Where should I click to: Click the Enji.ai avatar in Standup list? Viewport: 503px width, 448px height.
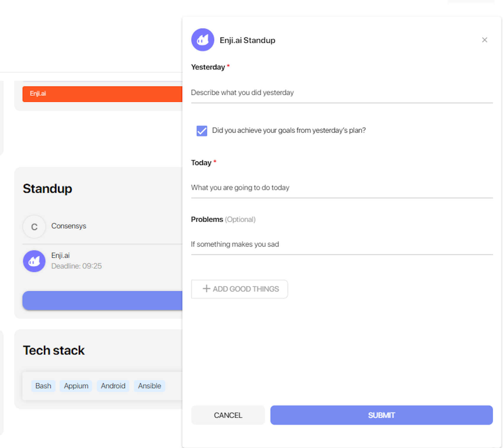[34, 261]
